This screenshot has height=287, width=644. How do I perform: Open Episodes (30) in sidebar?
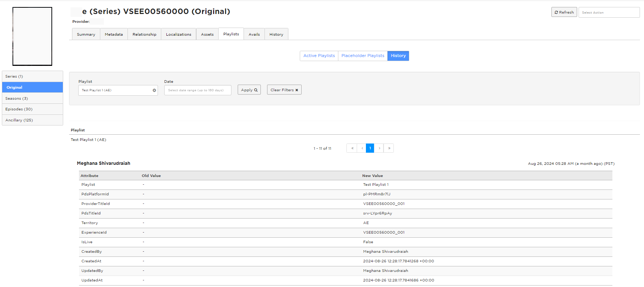click(x=32, y=109)
